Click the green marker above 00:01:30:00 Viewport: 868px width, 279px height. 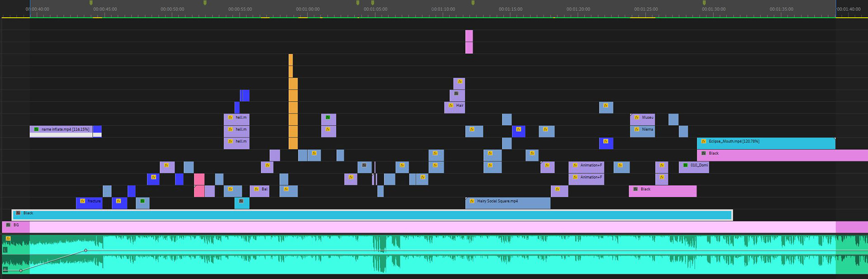704,3
